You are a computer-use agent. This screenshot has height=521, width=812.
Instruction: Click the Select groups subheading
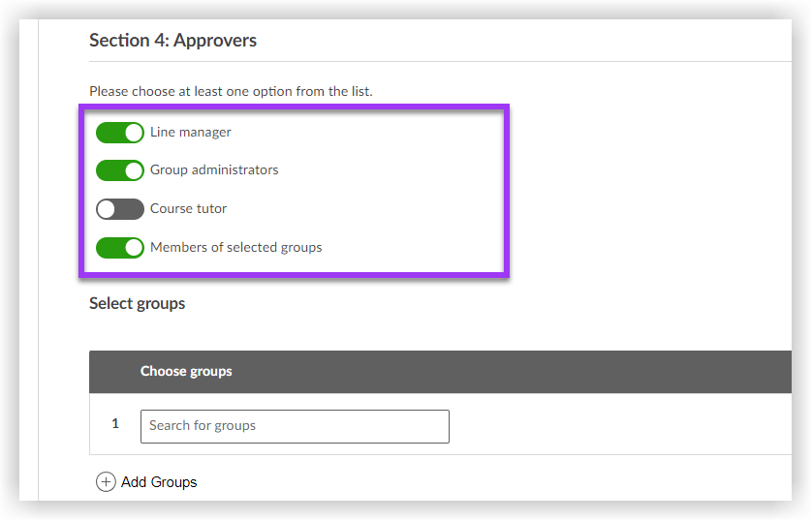click(137, 303)
